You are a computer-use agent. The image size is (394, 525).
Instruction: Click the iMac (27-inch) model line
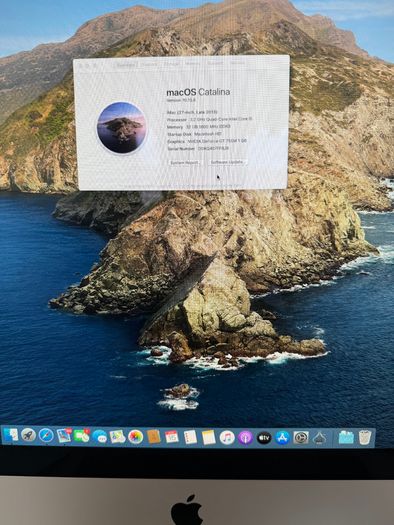point(192,112)
